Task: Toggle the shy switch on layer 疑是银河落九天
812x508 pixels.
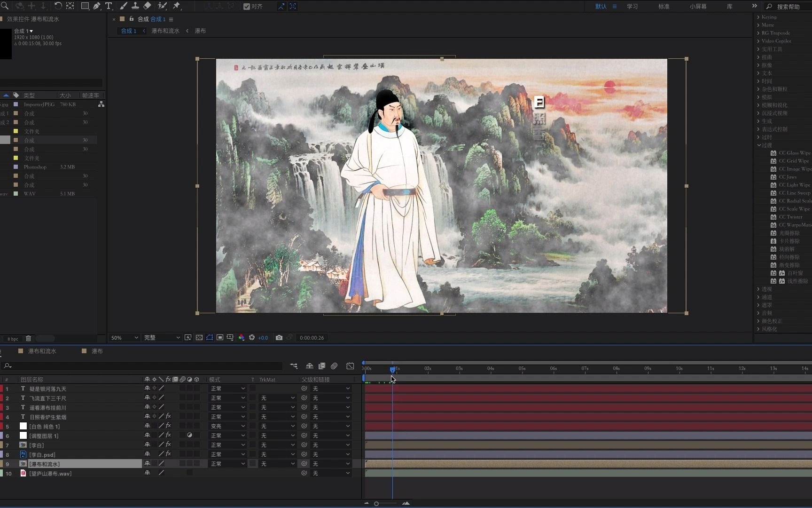Action: click(x=147, y=389)
